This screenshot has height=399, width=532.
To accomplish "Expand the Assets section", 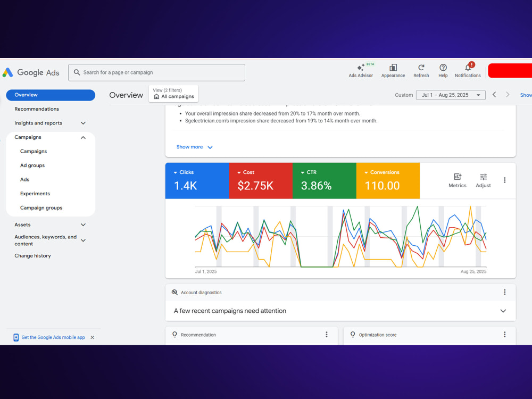I will 83,225.
